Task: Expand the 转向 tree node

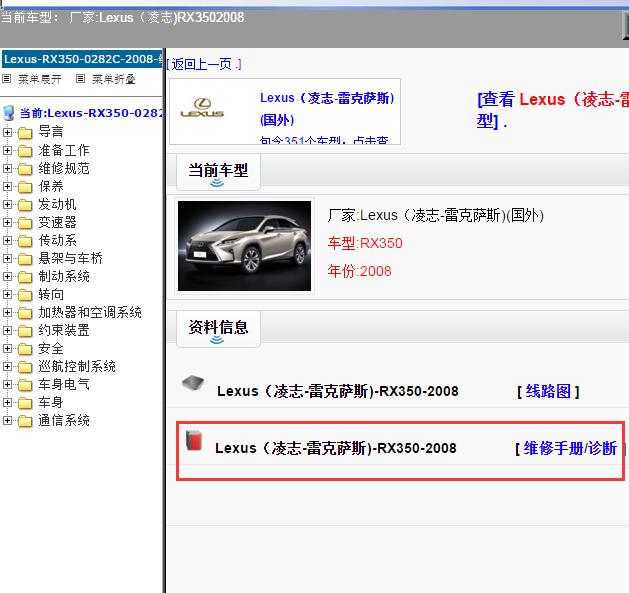Action: click(x=7, y=294)
